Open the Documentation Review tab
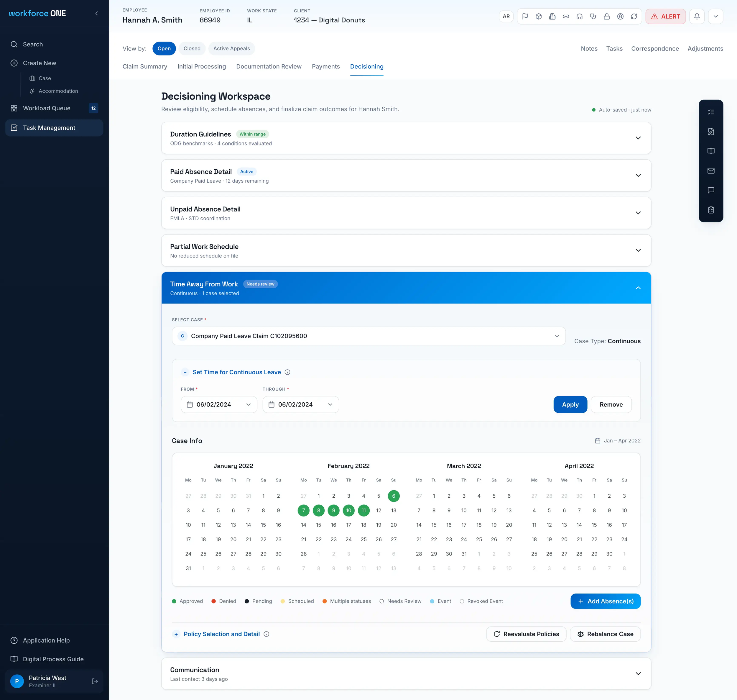 tap(269, 66)
